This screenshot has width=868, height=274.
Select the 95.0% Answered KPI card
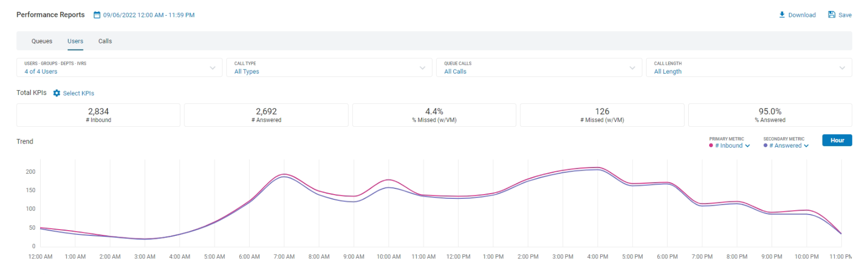[x=770, y=115]
